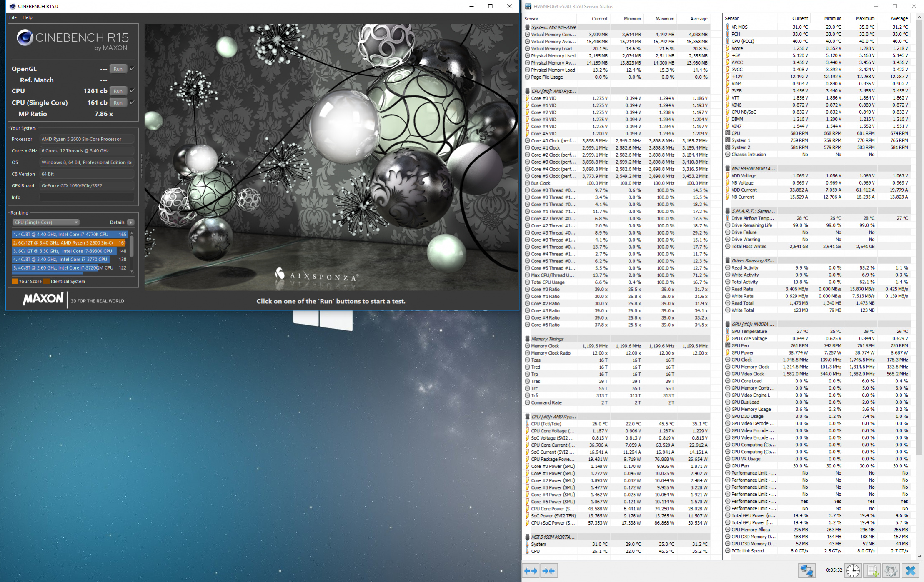This screenshot has height=582, width=924.
Task: Open the CPU (Single Core) ranking dropdown
Action: 45,222
